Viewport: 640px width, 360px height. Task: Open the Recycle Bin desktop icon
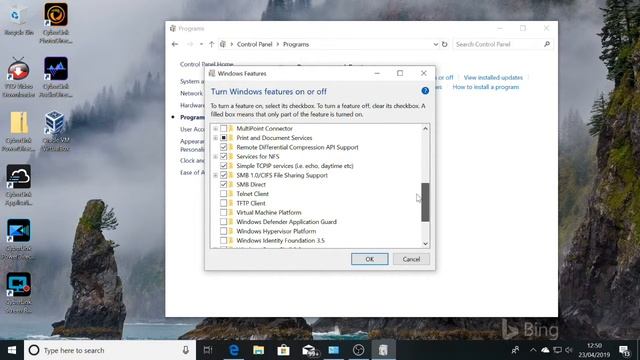point(18,20)
